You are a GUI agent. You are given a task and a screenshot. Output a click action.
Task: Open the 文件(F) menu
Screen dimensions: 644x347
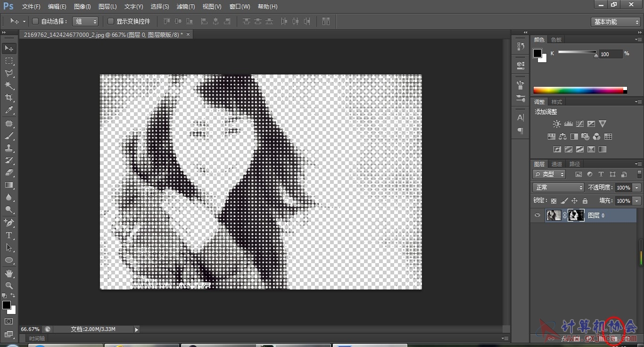pyautogui.click(x=31, y=7)
